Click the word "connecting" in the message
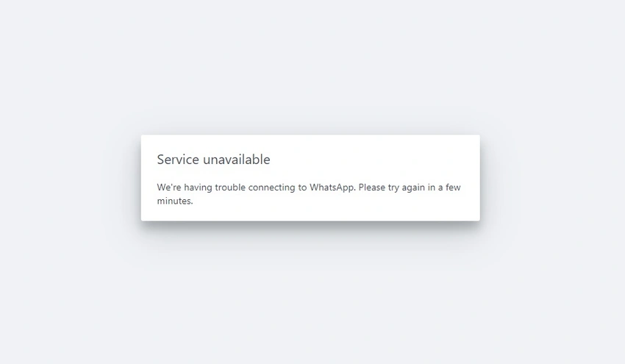Screen dimensions: 625x364 coord(271,188)
